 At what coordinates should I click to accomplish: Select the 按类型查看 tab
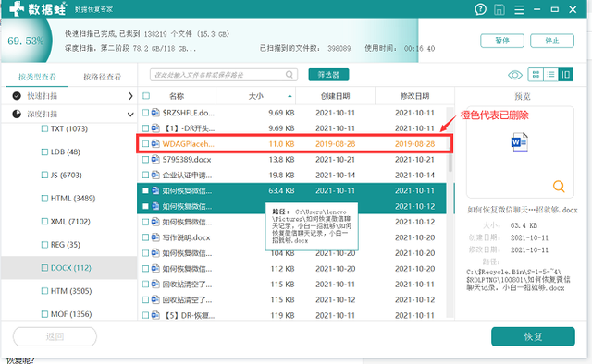pyautogui.click(x=37, y=77)
